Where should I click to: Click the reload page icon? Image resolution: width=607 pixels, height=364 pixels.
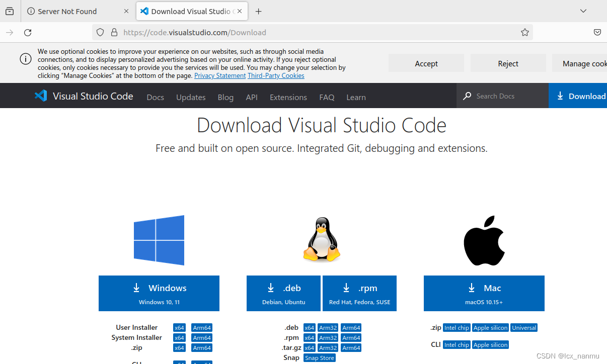tap(28, 32)
